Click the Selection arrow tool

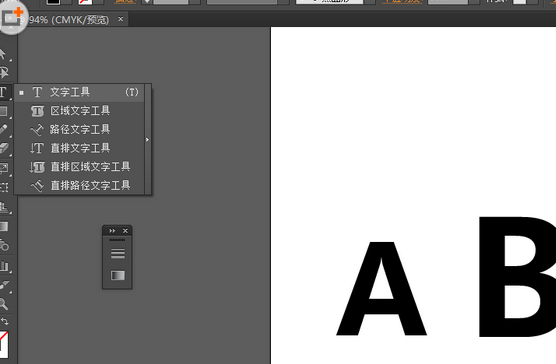click(4, 54)
